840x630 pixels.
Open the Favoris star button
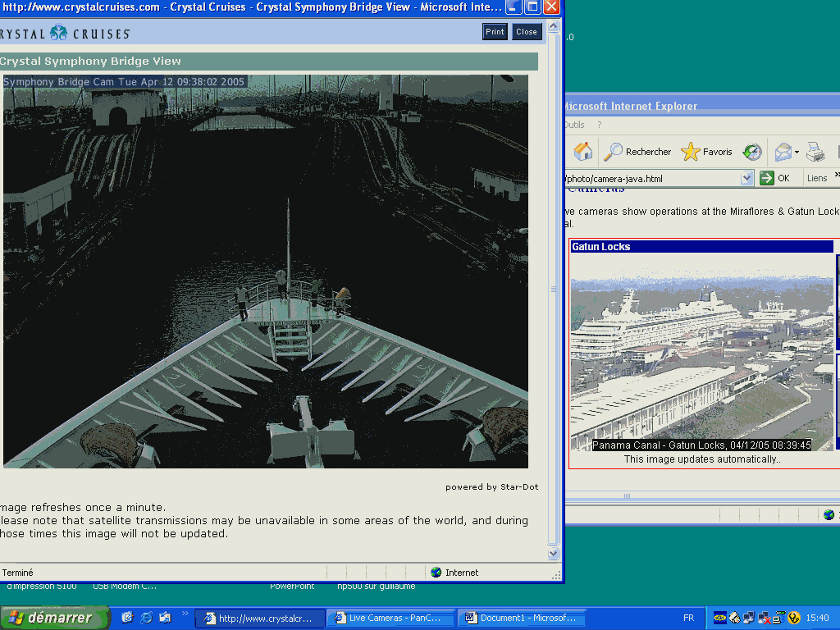[x=706, y=152]
